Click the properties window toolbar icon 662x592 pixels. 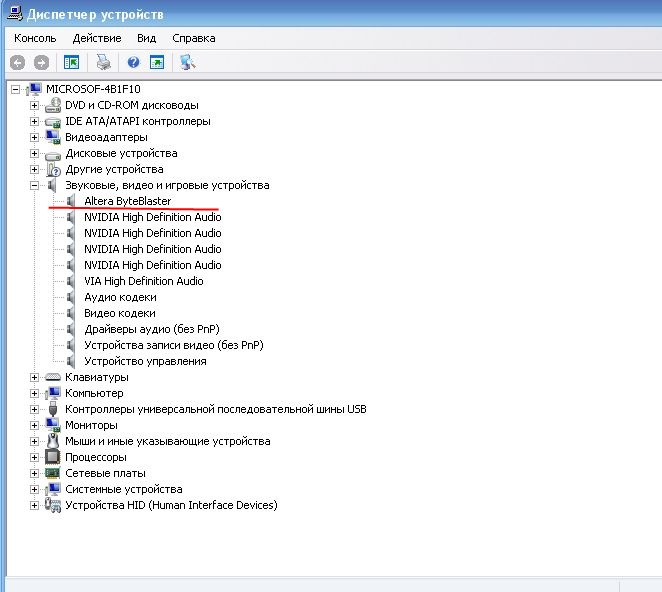(x=157, y=62)
